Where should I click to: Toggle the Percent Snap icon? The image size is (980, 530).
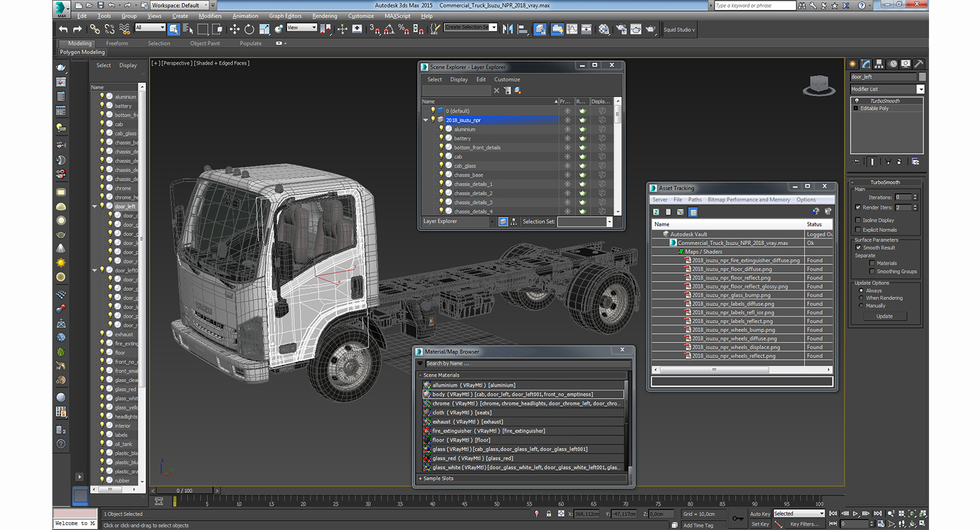point(404,29)
